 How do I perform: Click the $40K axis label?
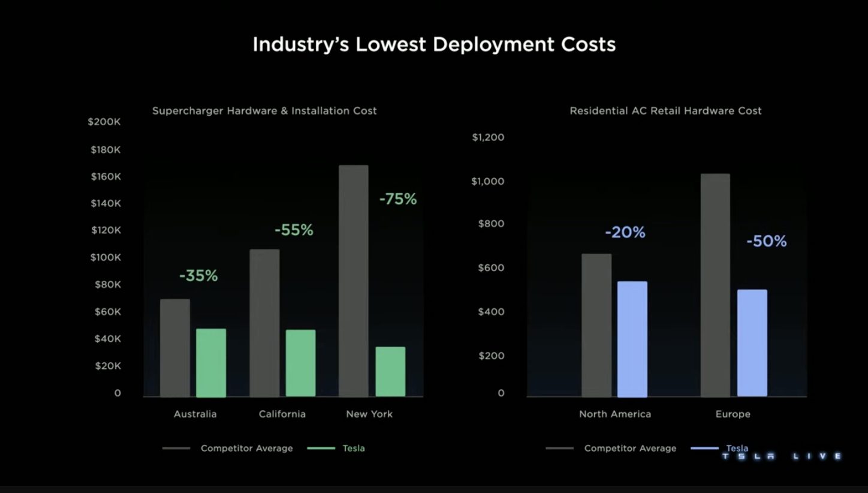point(108,339)
